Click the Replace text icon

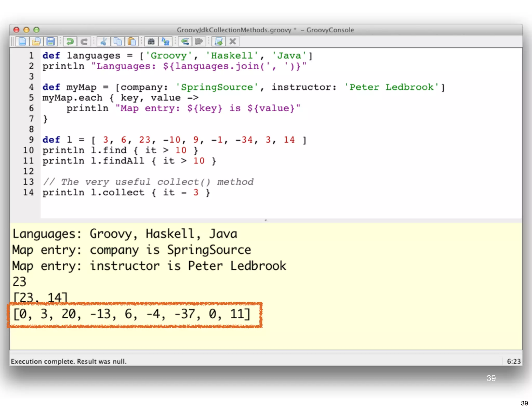coord(165,42)
